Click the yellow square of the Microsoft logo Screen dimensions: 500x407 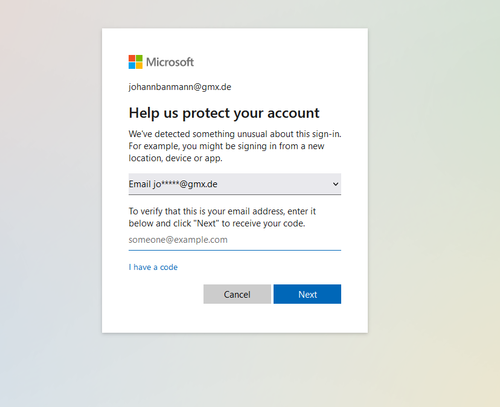pos(139,66)
